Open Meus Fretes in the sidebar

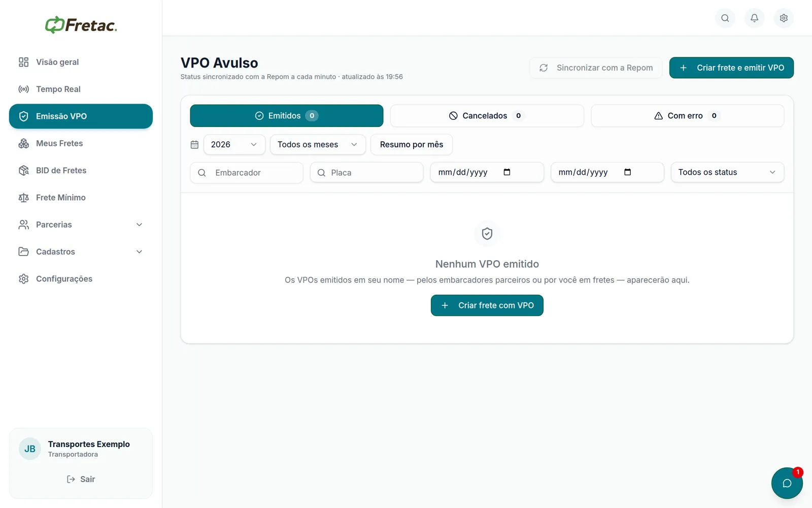pyautogui.click(x=81, y=143)
